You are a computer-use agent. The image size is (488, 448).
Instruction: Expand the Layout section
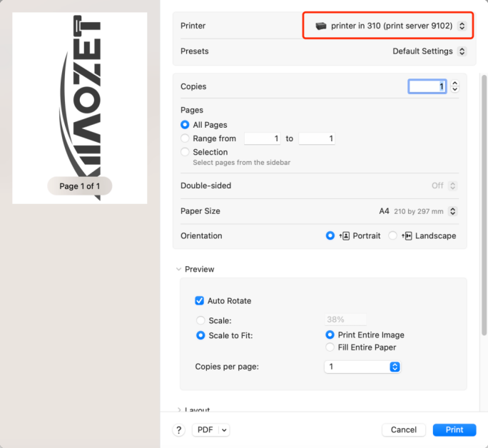(178, 410)
